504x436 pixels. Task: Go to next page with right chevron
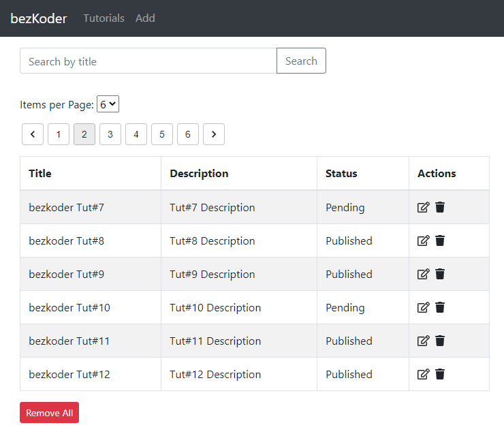coord(214,134)
